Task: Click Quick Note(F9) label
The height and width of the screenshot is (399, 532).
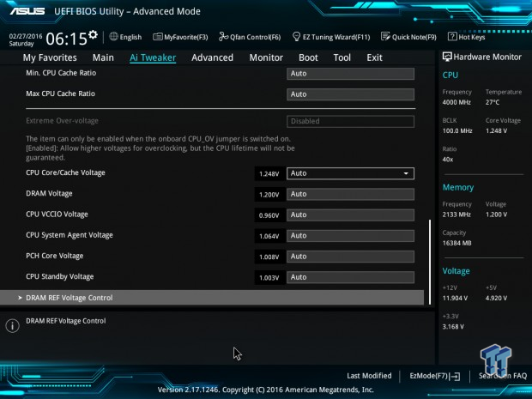Action: tap(414, 37)
